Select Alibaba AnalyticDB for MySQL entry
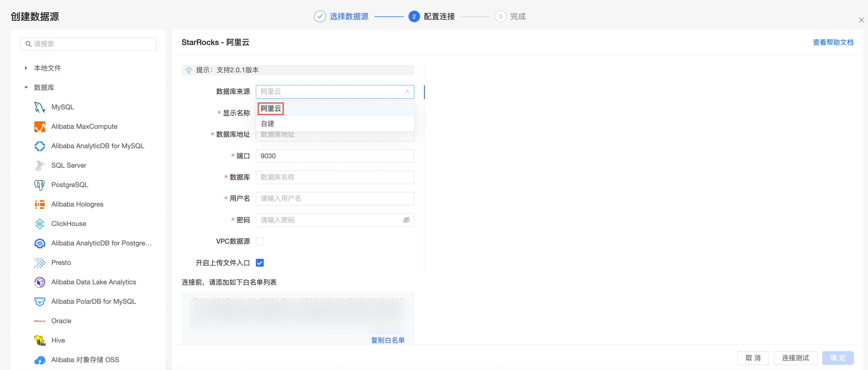Viewport: 868px width, 370px height. [x=98, y=146]
